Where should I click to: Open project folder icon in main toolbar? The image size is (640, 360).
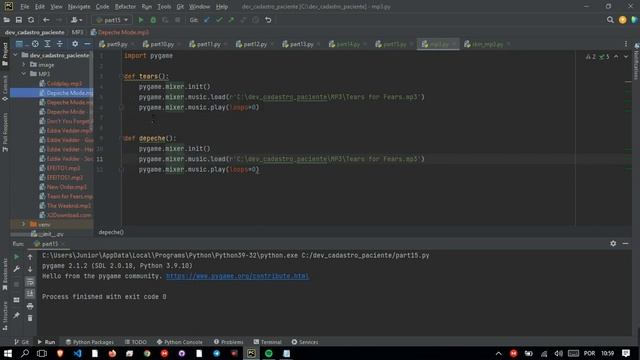point(7,20)
